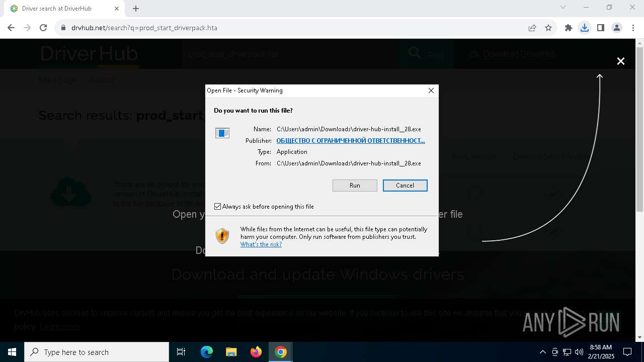Image resolution: width=644 pixels, height=362 pixels.
Task: Launch Firefox from the taskbar
Action: [x=256, y=352]
